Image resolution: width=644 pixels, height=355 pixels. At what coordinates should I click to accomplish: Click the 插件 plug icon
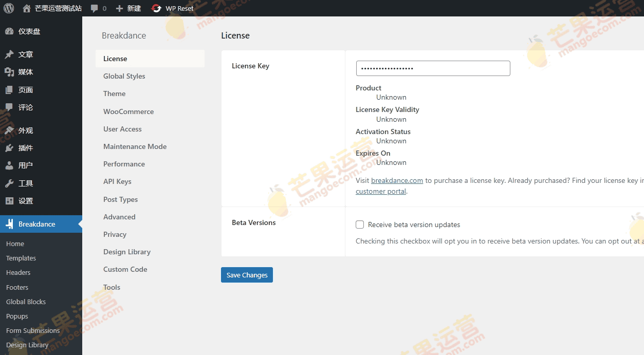pos(9,148)
